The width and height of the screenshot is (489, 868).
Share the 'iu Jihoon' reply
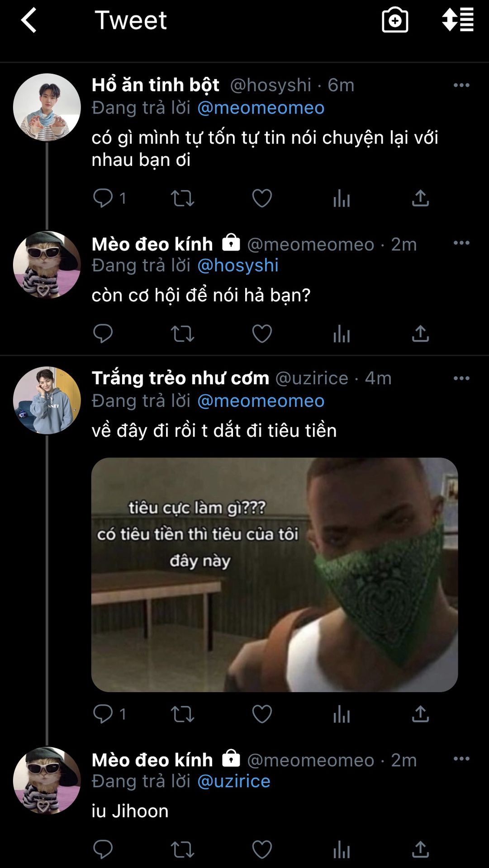tap(420, 849)
